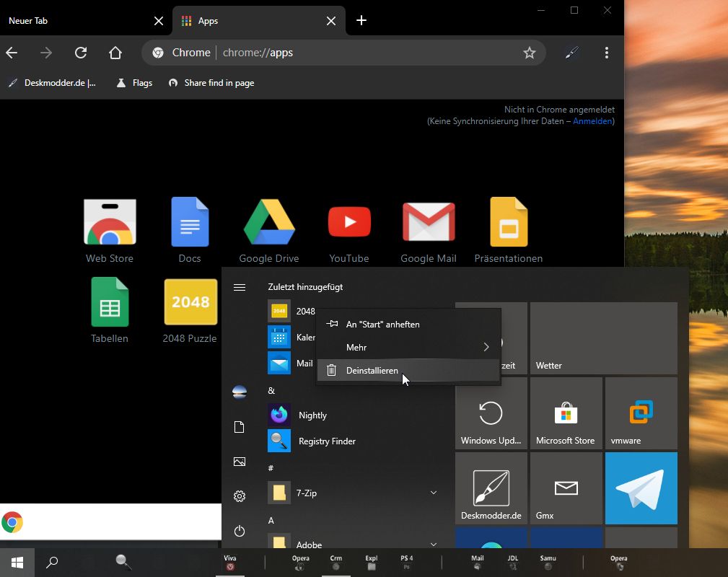The width and height of the screenshot is (728, 577).
Task: Open Documents from the Start sidebar
Action: 240,427
